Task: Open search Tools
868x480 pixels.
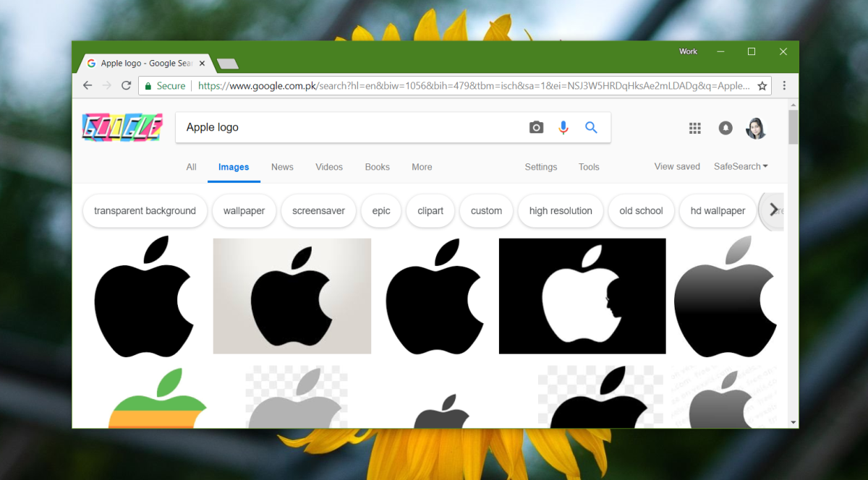Action: (589, 167)
